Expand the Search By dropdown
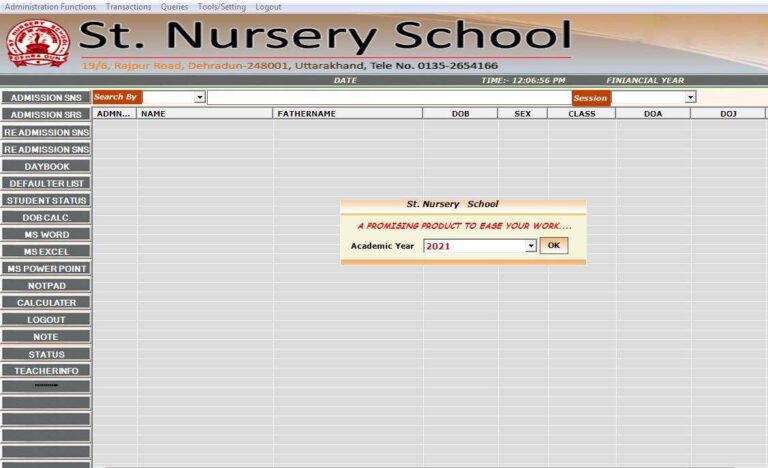 [x=199, y=97]
